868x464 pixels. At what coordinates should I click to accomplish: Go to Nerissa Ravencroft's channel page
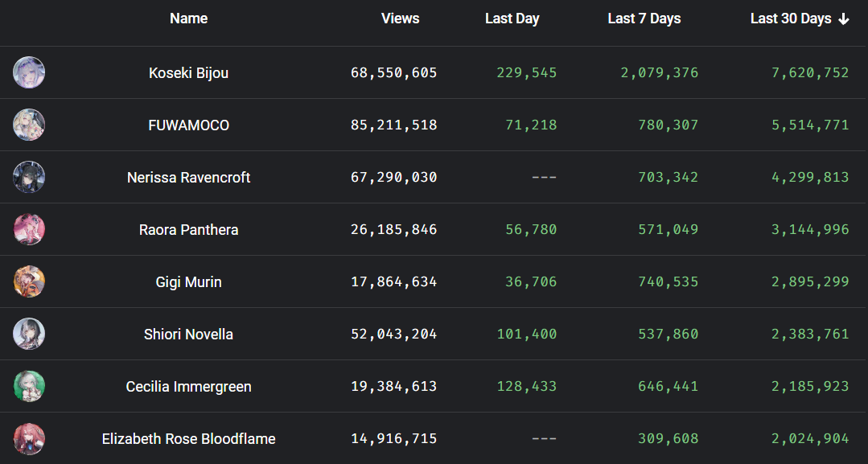pos(188,177)
